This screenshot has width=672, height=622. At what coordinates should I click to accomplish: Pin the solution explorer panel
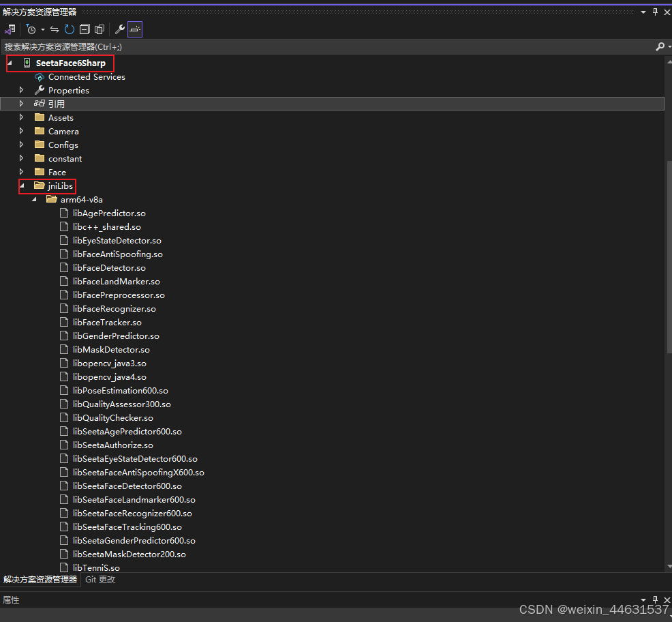[655, 12]
